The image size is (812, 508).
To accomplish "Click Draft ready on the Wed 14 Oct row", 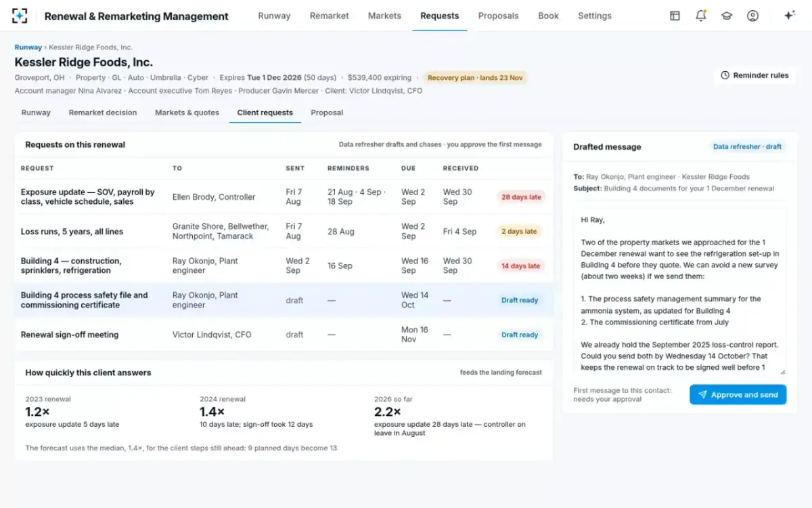I will point(520,300).
